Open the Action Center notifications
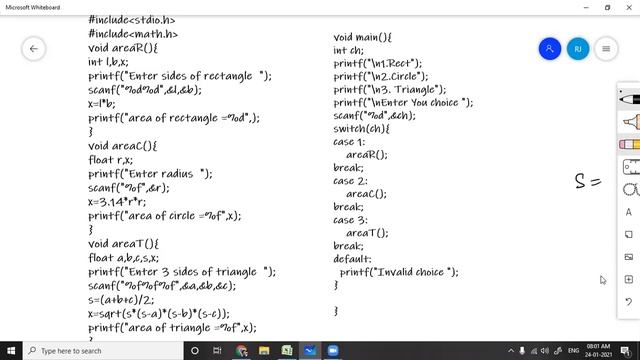The image size is (640, 360). pos(625,351)
